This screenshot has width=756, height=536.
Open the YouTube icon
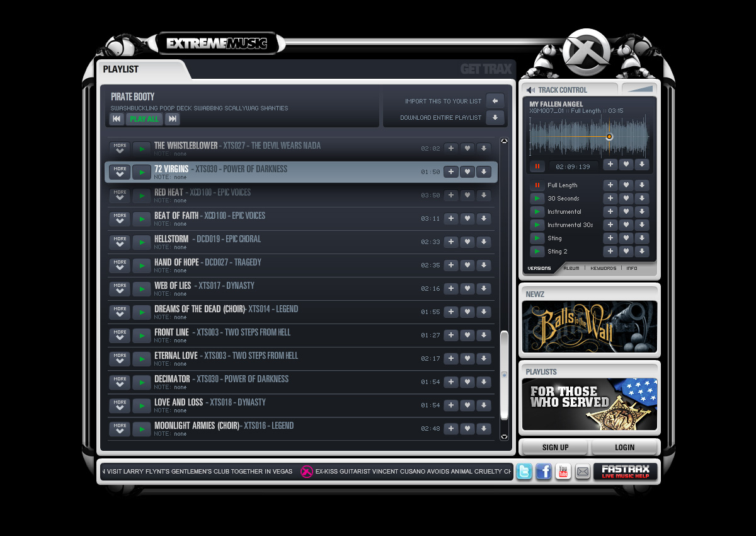click(563, 471)
